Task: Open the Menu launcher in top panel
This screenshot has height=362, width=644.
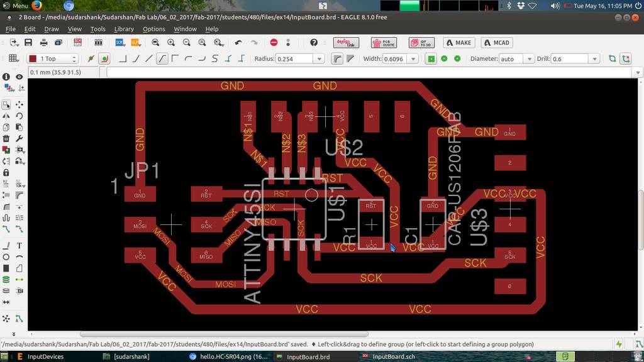Action: point(16,6)
